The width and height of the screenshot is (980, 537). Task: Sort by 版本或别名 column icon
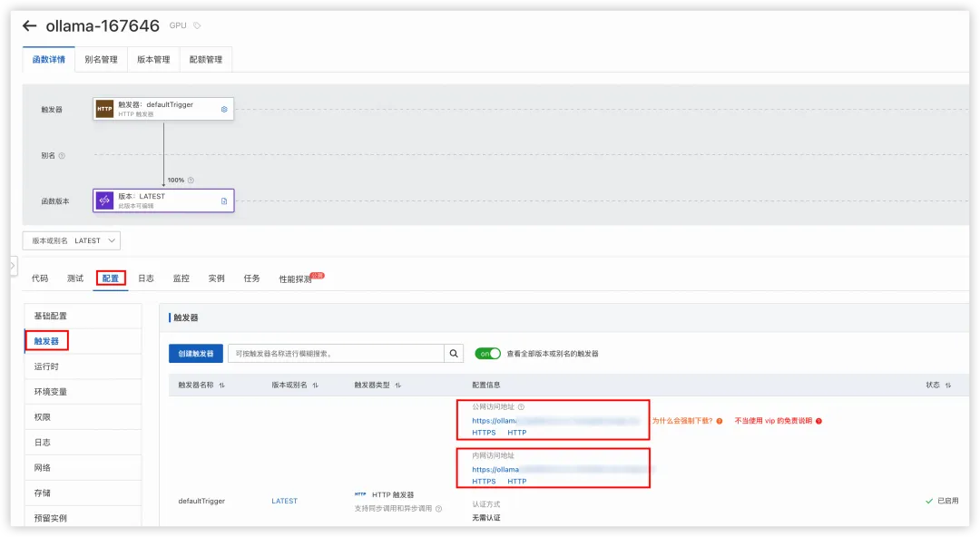316,386
